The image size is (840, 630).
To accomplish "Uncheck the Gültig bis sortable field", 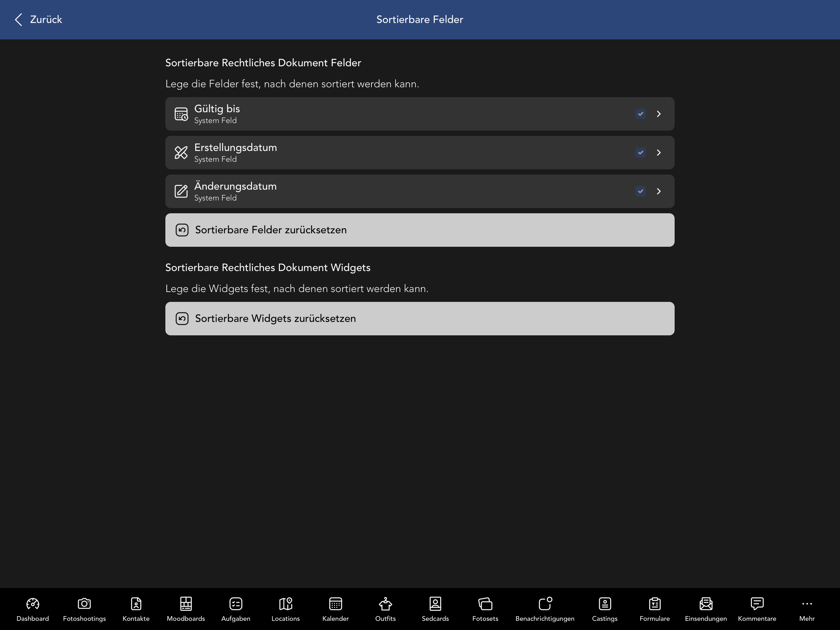I will tap(640, 114).
